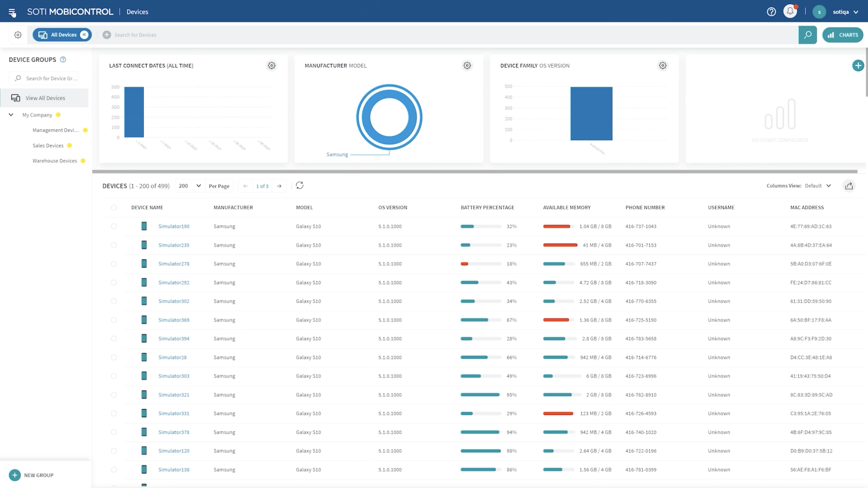Refresh the devices list
Screen dimensions: 868x488
tap(300, 186)
